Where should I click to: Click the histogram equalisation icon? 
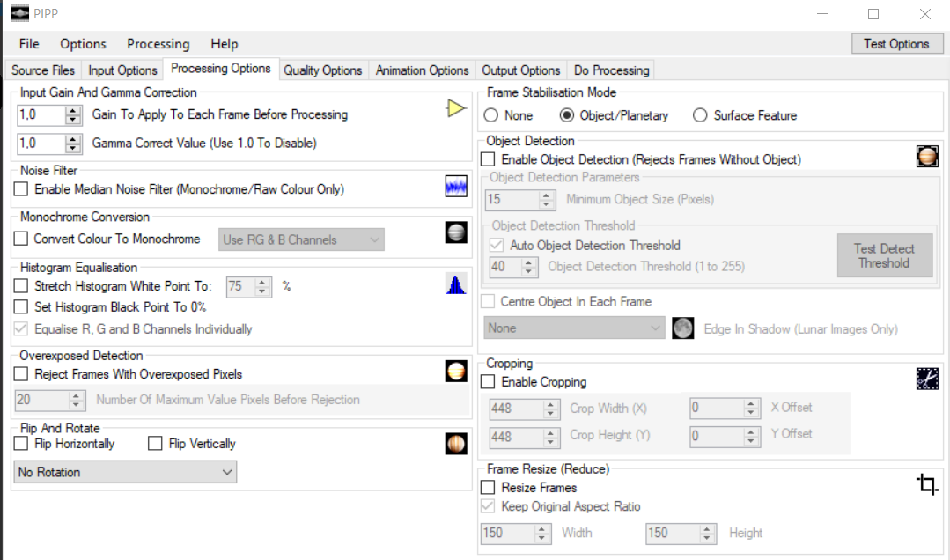tap(455, 284)
